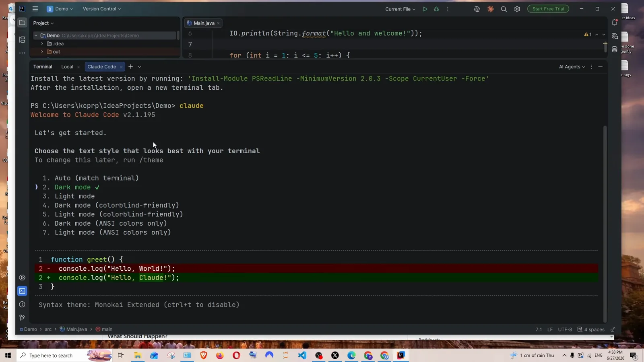Open Search Everywhere magnifier icon

(504, 9)
